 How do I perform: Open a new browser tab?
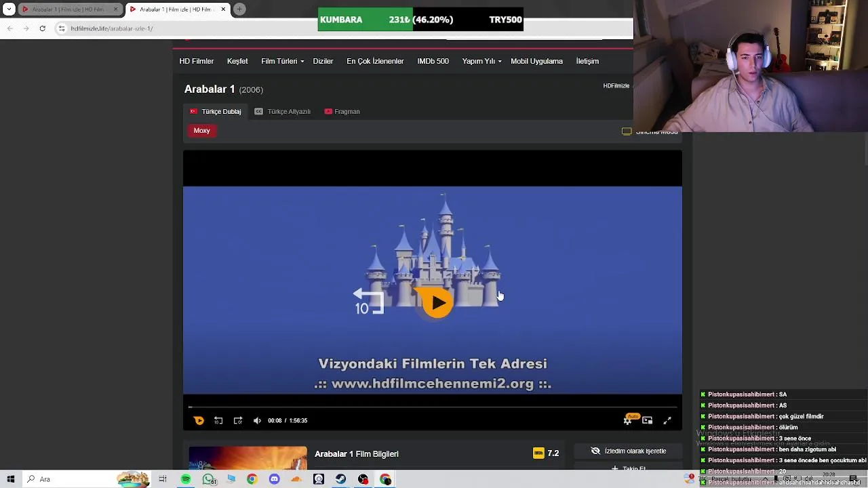coord(239,9)
